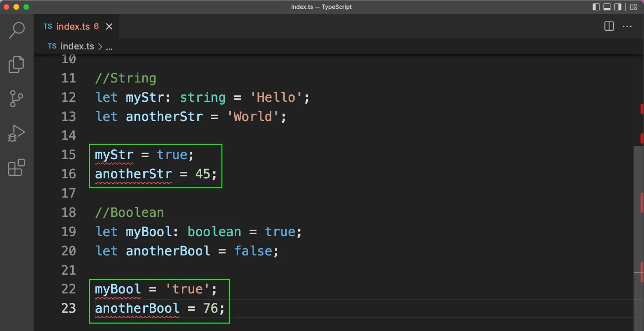Click anotherBool on error line 23

[137, 308]
